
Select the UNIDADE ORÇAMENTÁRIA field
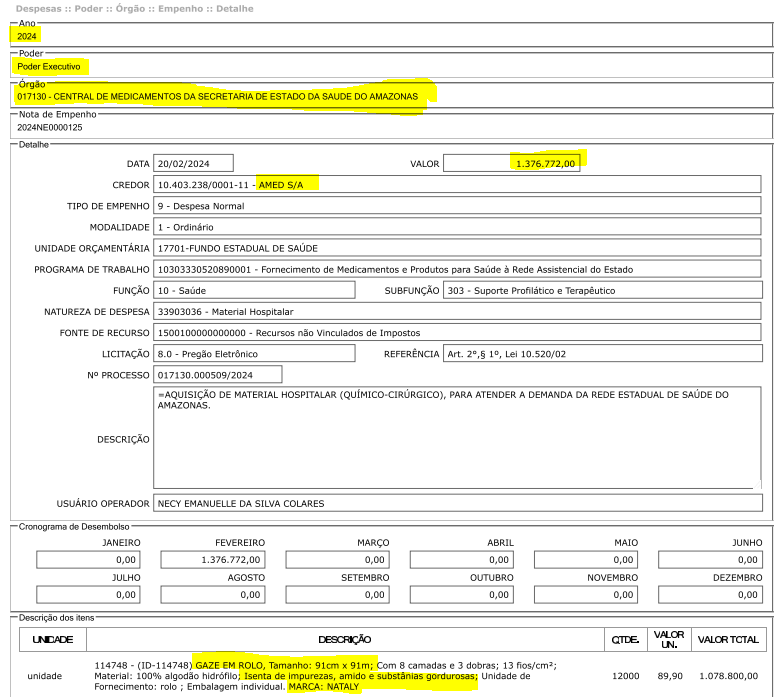coord(457,248)
